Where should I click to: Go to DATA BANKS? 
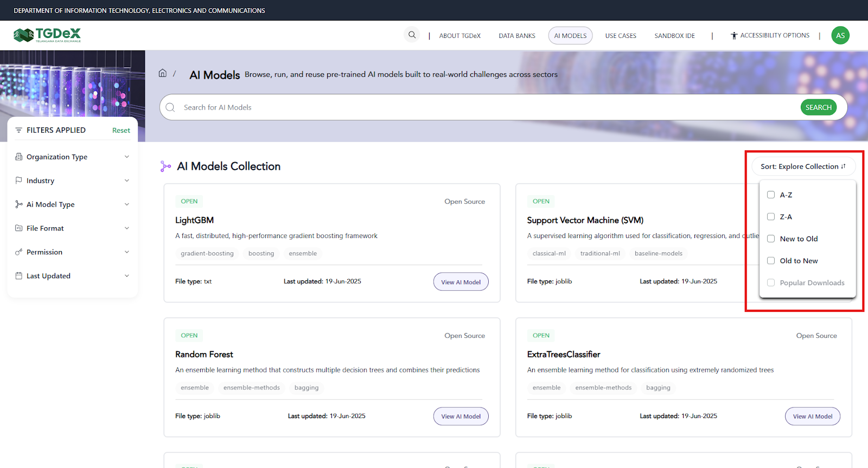(x=517, y=36)
